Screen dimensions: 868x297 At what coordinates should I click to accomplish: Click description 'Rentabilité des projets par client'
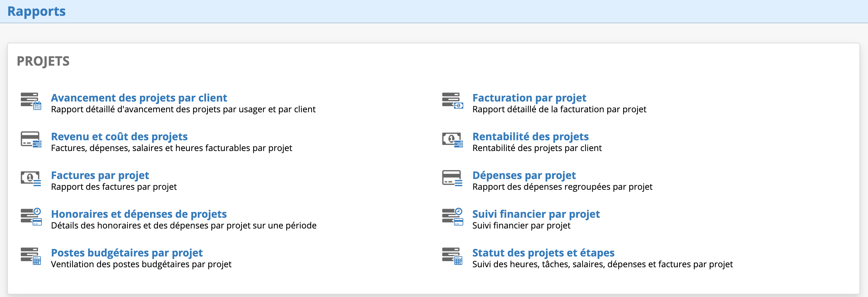pos(537,148)
